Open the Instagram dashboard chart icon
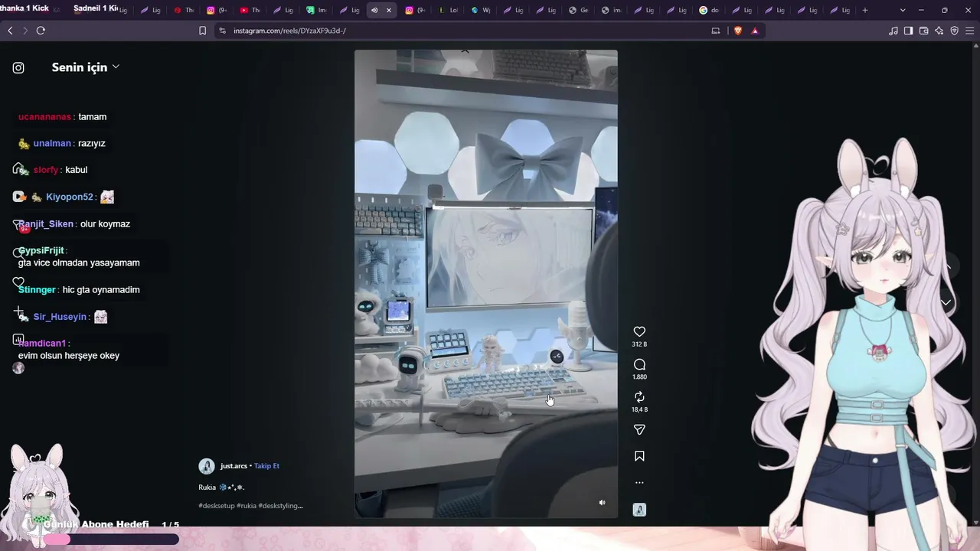Image resolution: width=980 pixels, height=551 pixels. 18,339
